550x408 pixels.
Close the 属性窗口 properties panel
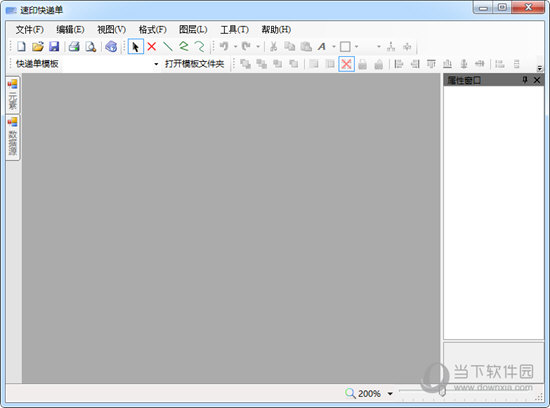pos(537,80)
